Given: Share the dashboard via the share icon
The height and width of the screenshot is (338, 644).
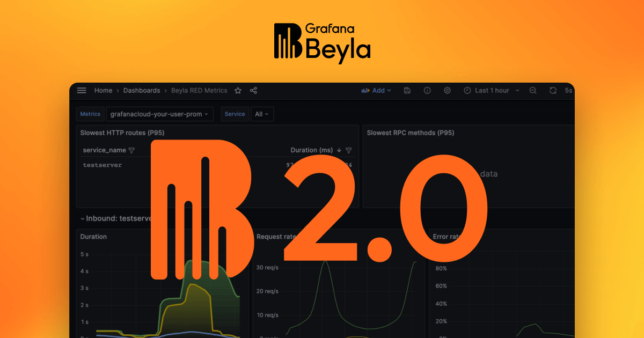Looking at the screenshot, I should [253, 91].
